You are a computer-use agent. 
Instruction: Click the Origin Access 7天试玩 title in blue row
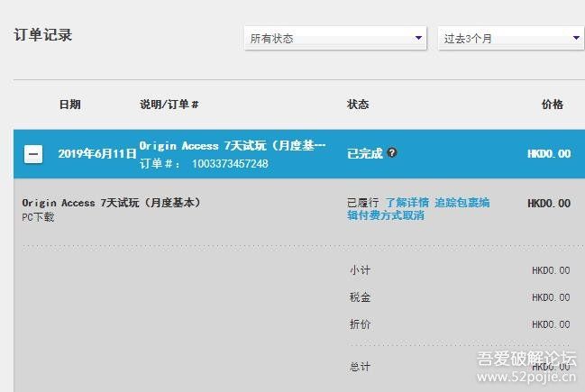point(233,145)
